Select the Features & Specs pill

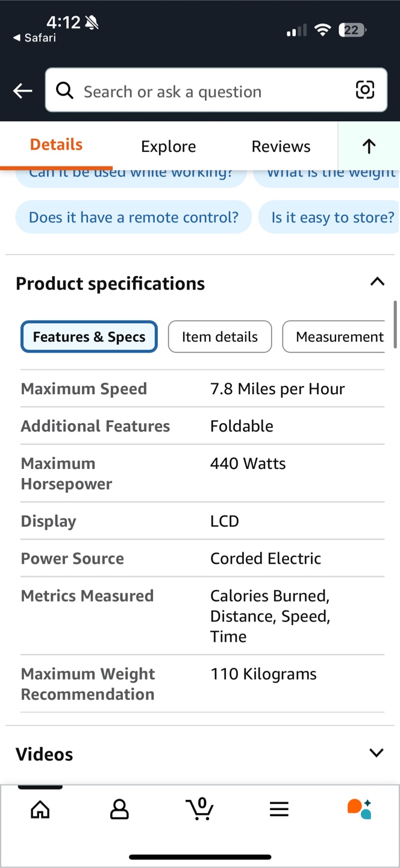pos(89,336)
